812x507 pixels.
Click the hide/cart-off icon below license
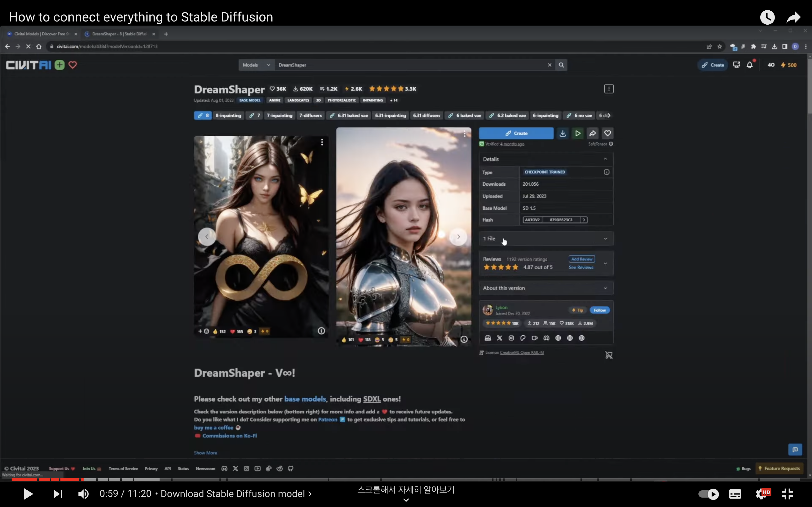pos(609,355)
